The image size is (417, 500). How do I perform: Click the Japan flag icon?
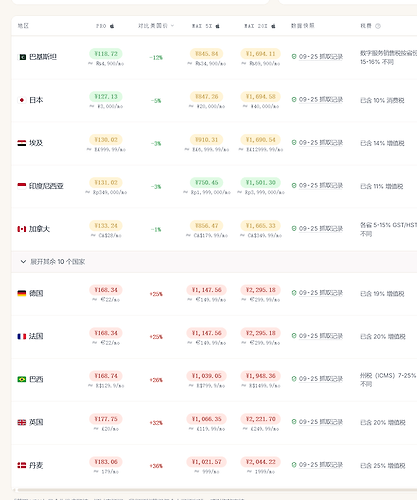pyautogui.click(x=22, y=100)
